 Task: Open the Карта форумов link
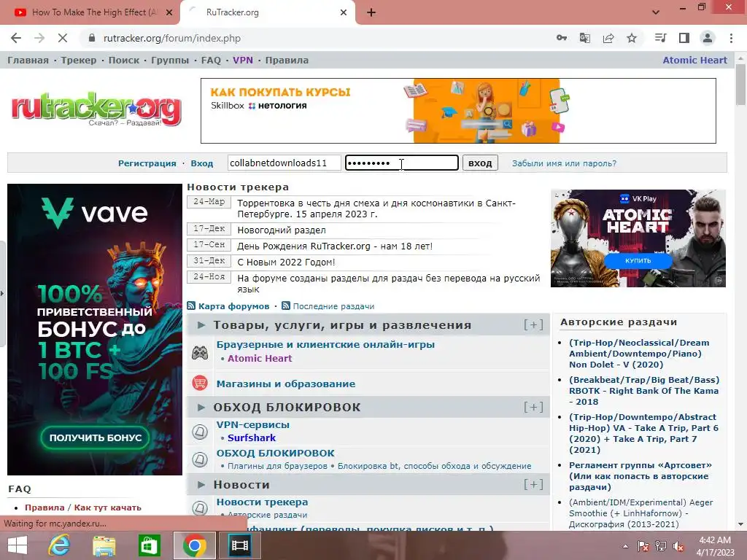pos(234,306)
